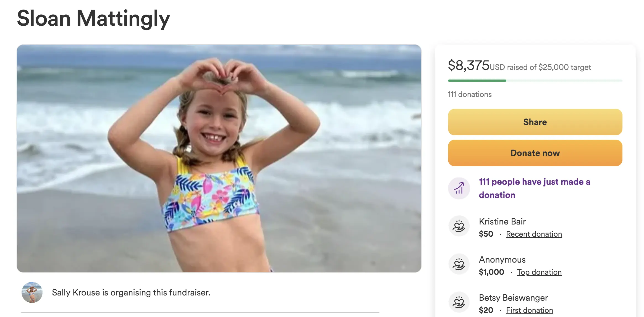
Task: Select the Betsy Beiswanger donor name
Action: [513, 298]
